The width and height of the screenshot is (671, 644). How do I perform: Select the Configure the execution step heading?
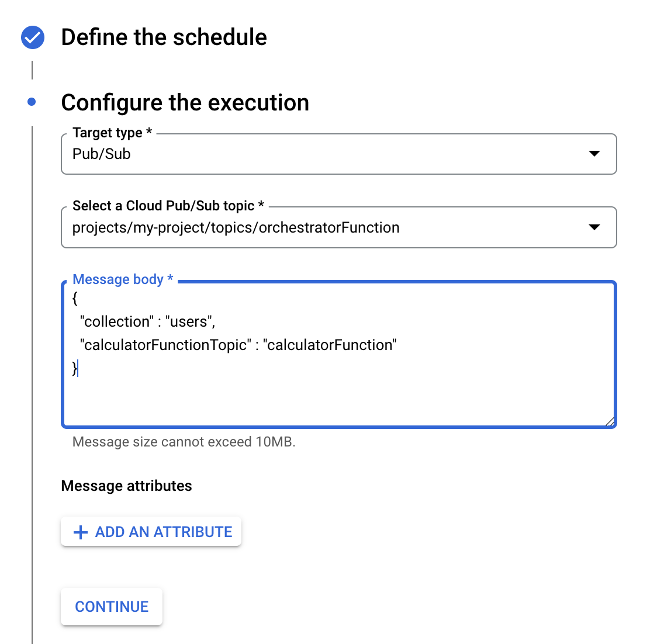tap(185, 103)
